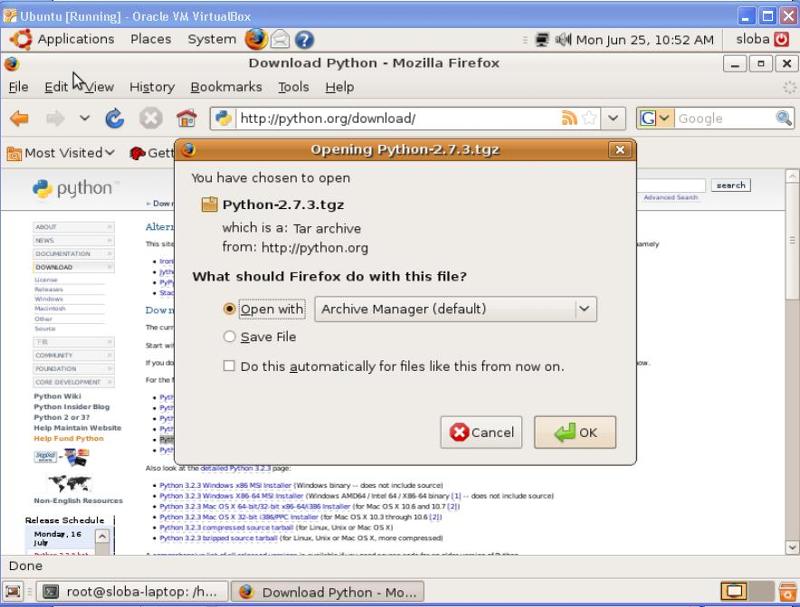Click the Release Schedule scroll up arrow
The width and height of the screenshot is (800, 607).
pos(102,537)
